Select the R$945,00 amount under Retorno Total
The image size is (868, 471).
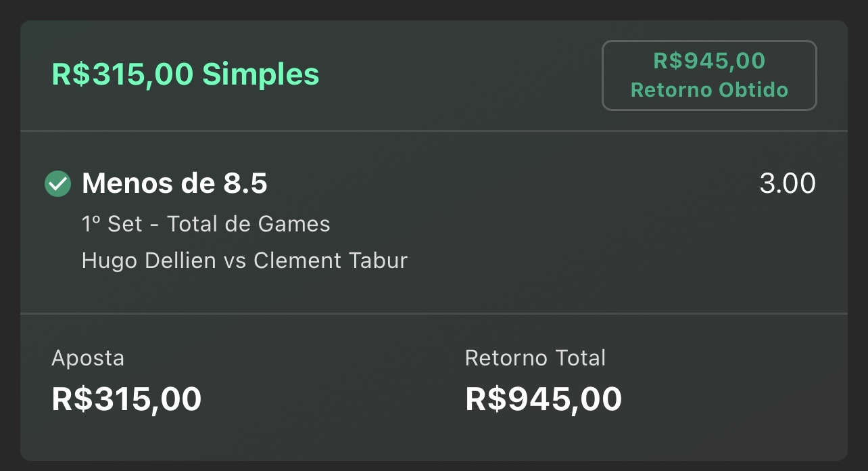click(x=544, y=399)
